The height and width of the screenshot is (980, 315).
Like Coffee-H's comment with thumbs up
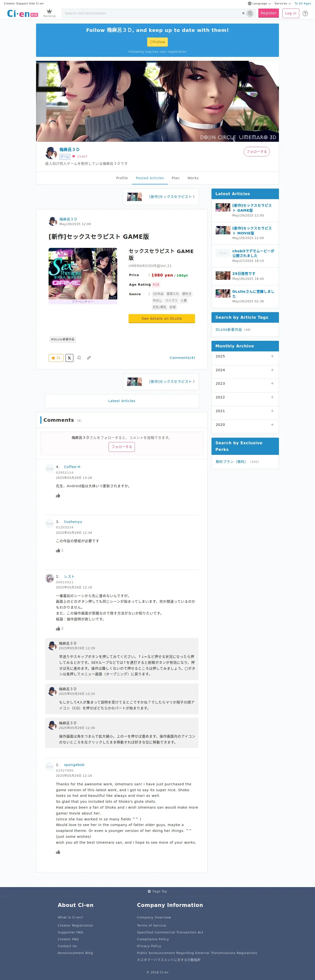tap(58, 495)
